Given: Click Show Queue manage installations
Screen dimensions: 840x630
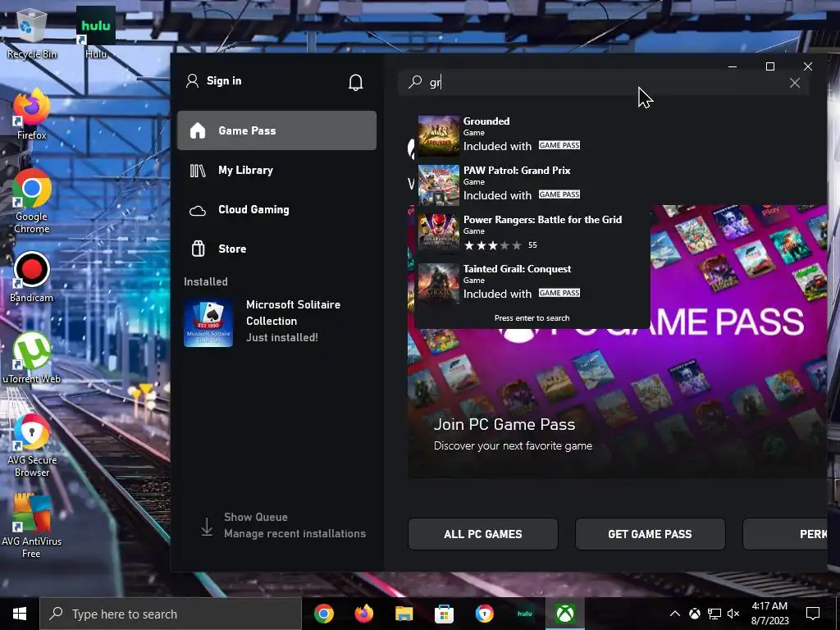Looking at the screenshot, I should [294, 525].
